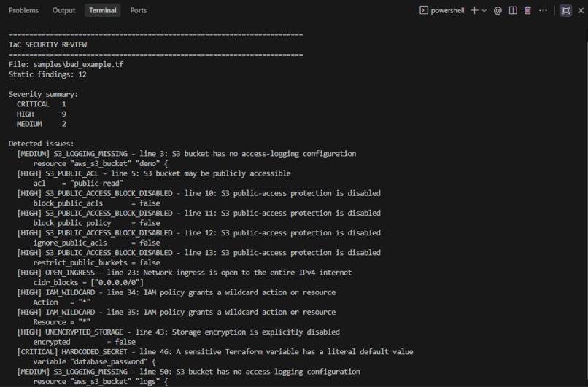The height and width of the screenshot is (387, 588).
Task: Open the Ports tab
Action: click(139, 10)
